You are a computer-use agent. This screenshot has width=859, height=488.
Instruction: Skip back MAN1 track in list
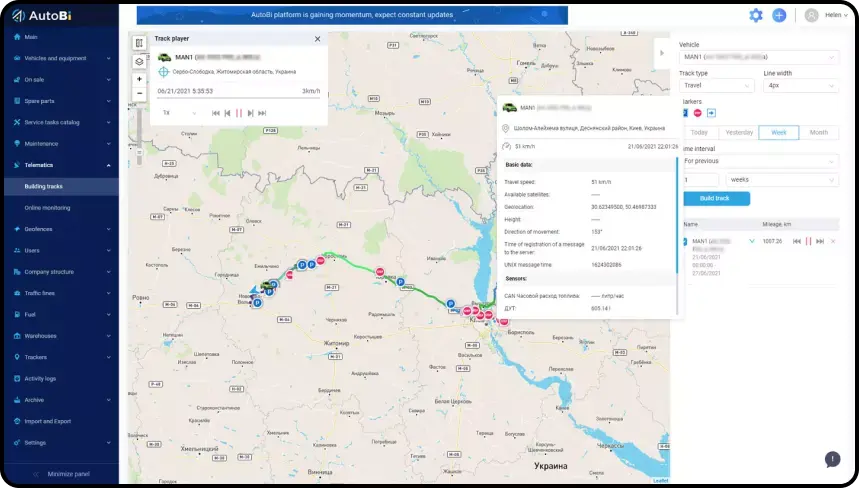[797, 241]
